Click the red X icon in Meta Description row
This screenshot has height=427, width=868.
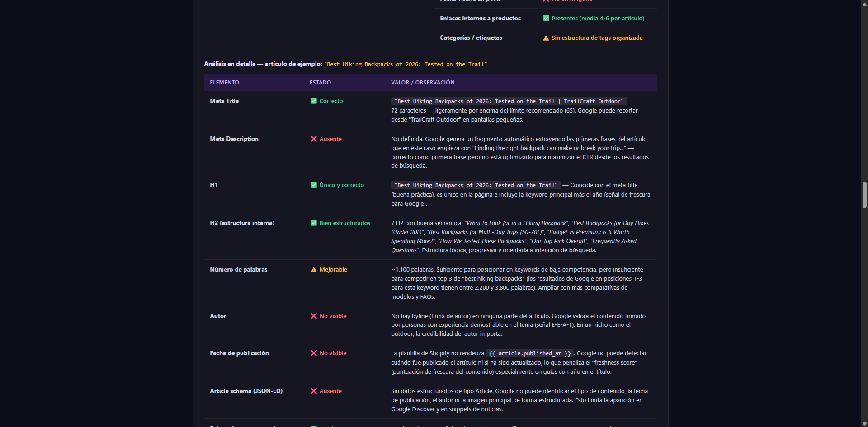click(314, 139)
